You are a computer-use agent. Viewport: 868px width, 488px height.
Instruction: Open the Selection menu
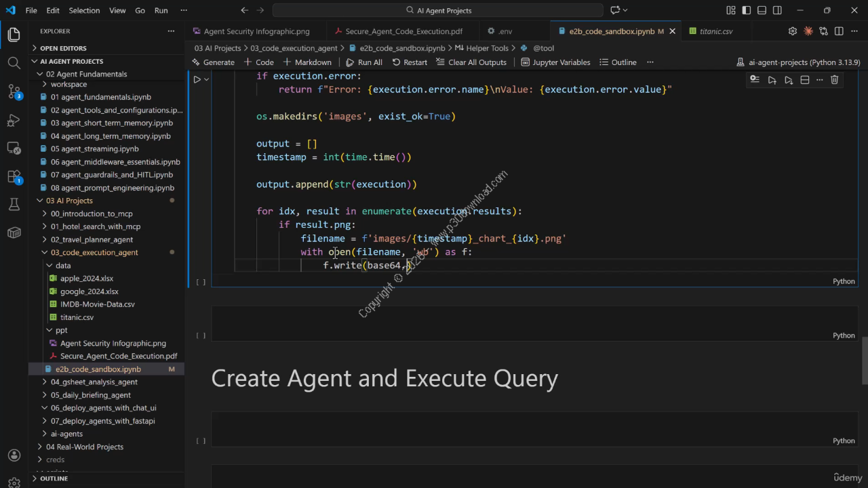[x=84, y=10]
